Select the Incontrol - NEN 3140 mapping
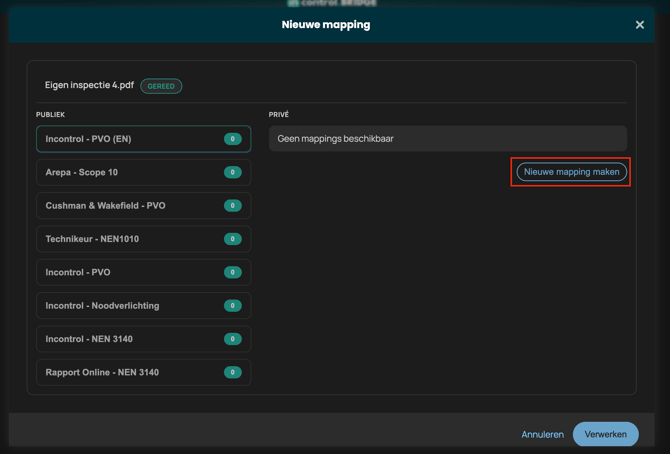Viewport: 670px width, 454px height. pyautogui.click(x=130, y=339)
